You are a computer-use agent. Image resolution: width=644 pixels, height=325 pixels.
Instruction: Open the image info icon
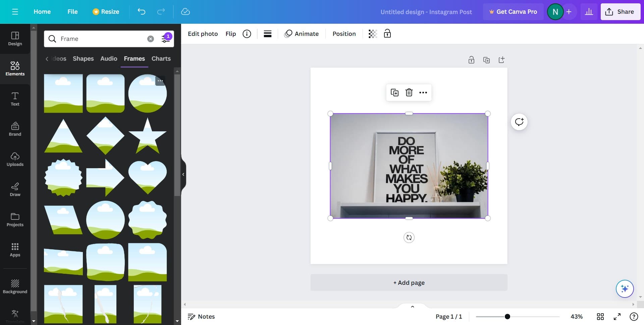click(x=247, y=34)
